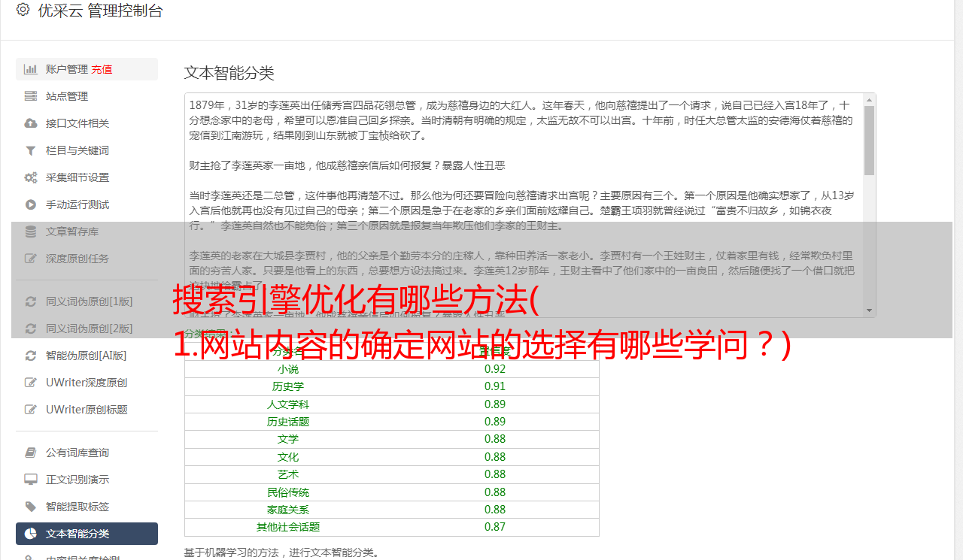This screenshot has height=560, width=963.
Task: Click the 历史话题 category cell
Action: (288, 422)
